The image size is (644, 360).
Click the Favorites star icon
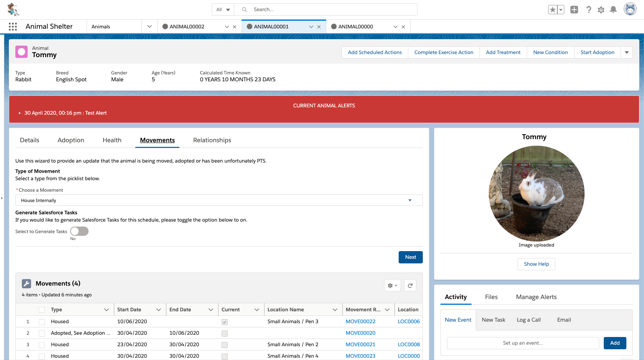coord(552,10)
